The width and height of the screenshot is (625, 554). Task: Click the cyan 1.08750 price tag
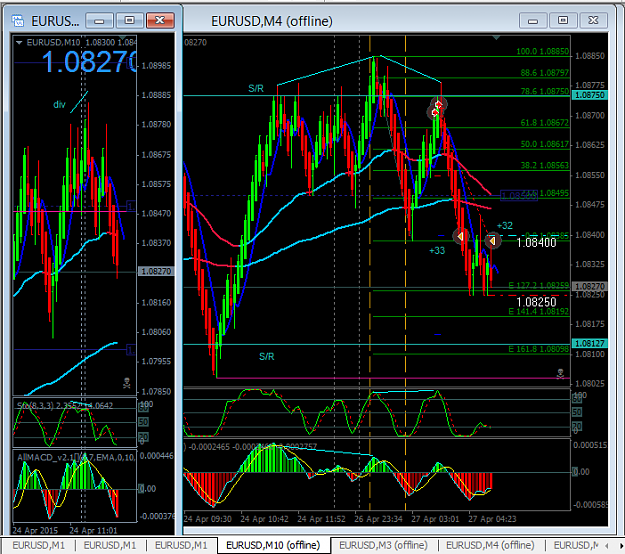[x=590, y=95]
